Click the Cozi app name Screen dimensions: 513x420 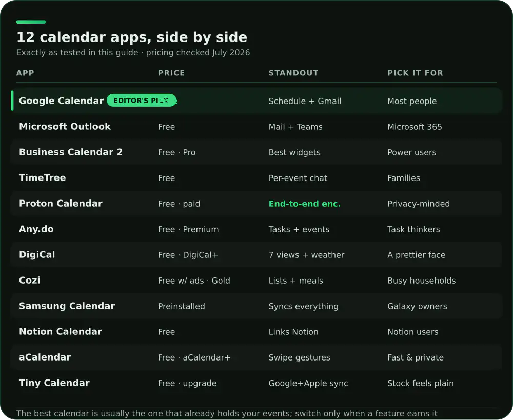pyautogui.click(x=29, y=281)
